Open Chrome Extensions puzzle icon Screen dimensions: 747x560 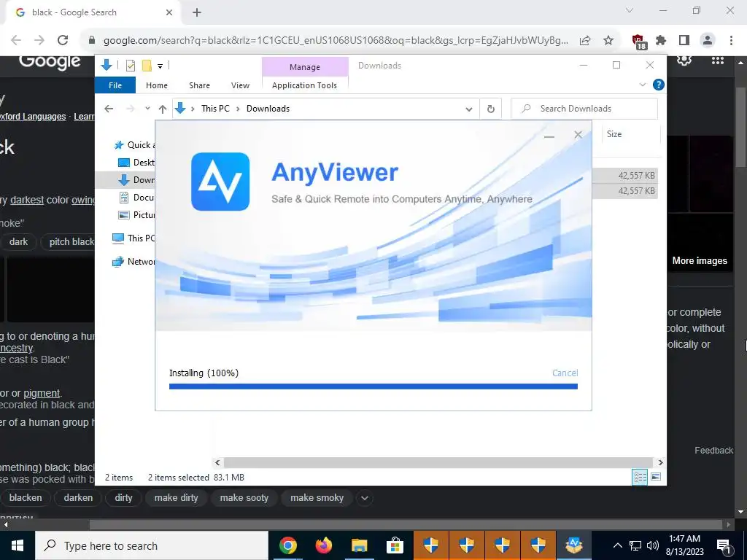click(x=661, y=41)
